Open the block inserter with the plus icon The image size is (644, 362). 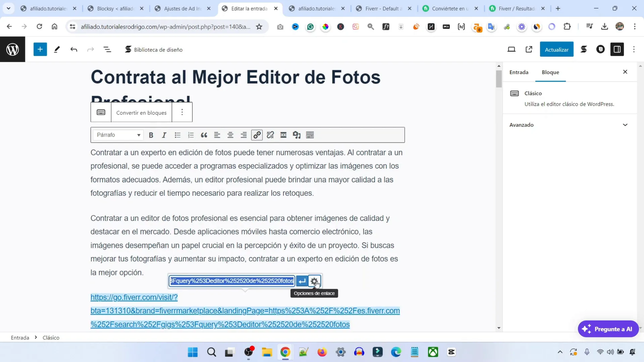click(39, 49)
